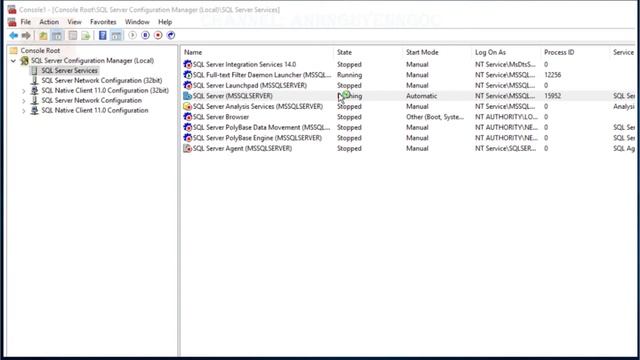Select SQL Server PolyBase Data Movement row
This screenshot has width=640, height=360.
point(408,127)
